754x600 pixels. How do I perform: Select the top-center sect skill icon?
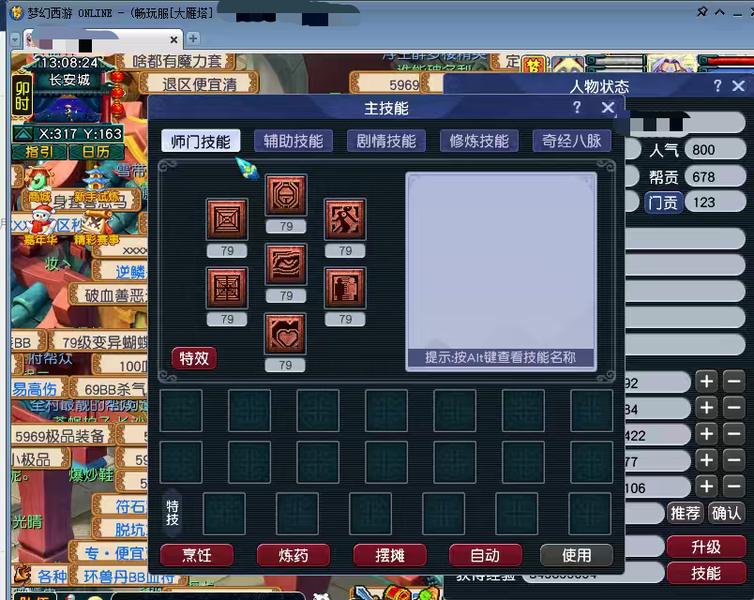pyautogui.click(x=286, y=195)
